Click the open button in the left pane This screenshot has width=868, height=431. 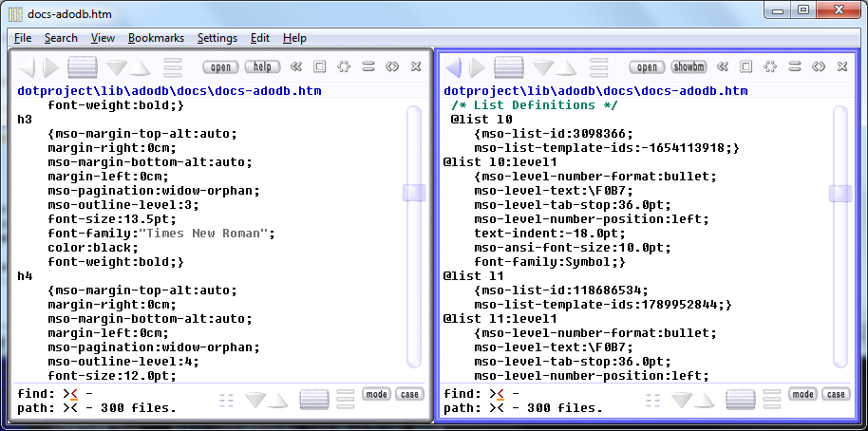[220, 67]
